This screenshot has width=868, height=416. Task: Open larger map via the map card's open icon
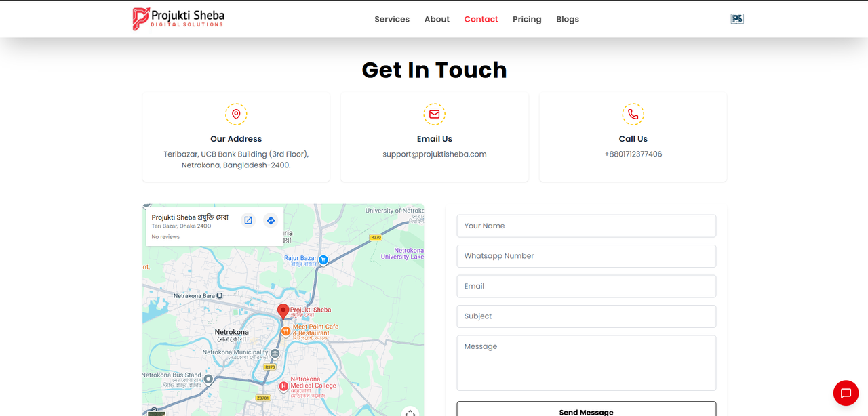tap(248, 220)
